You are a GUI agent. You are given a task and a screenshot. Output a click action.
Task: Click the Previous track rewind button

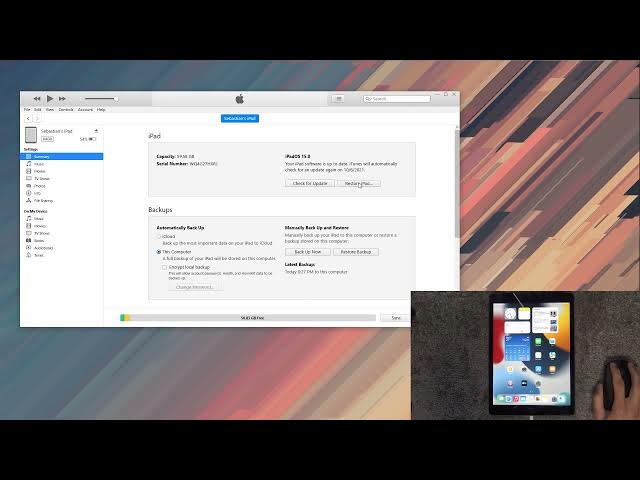tap(37, 99)
